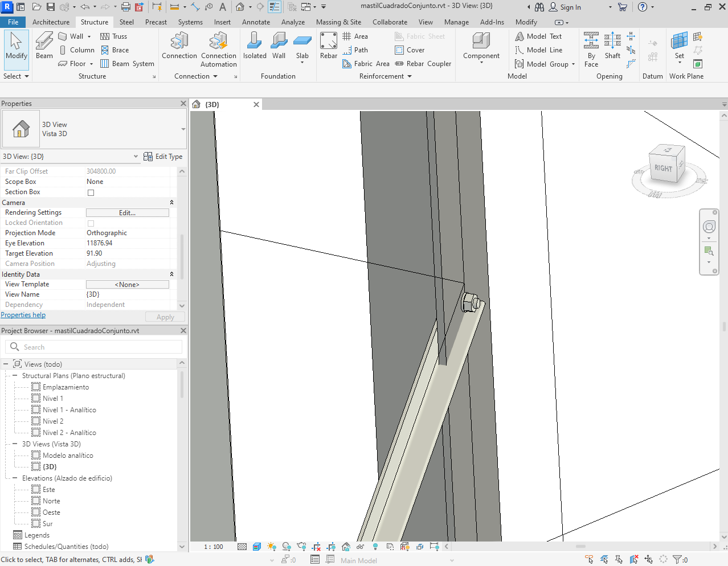Click the Rendering Settings Edit button

click(128, 213)
